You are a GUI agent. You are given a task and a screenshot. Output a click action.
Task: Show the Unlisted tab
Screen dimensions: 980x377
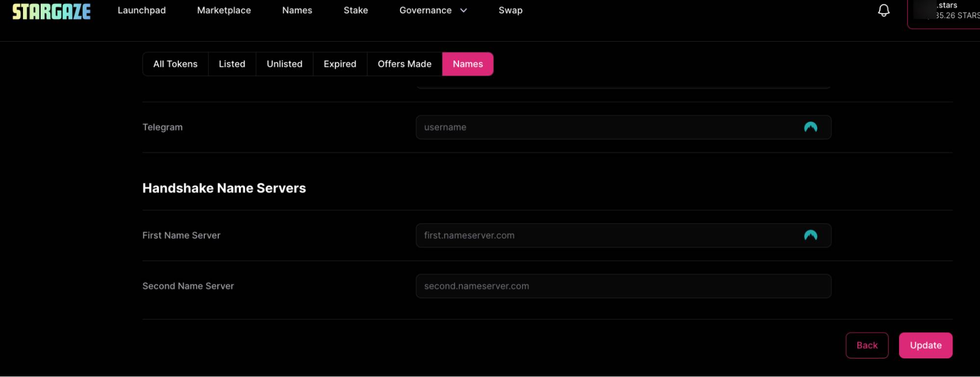tap(284, 64)
